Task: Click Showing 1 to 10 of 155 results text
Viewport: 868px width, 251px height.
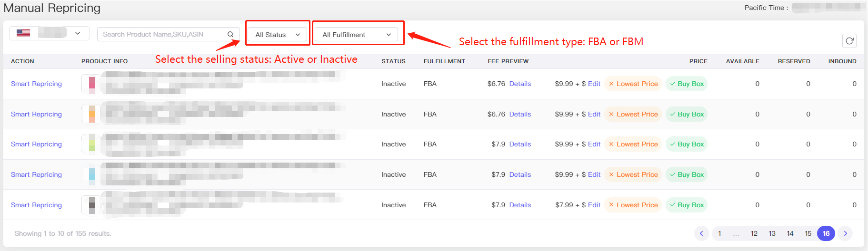Action: click(x=63, y=233)
